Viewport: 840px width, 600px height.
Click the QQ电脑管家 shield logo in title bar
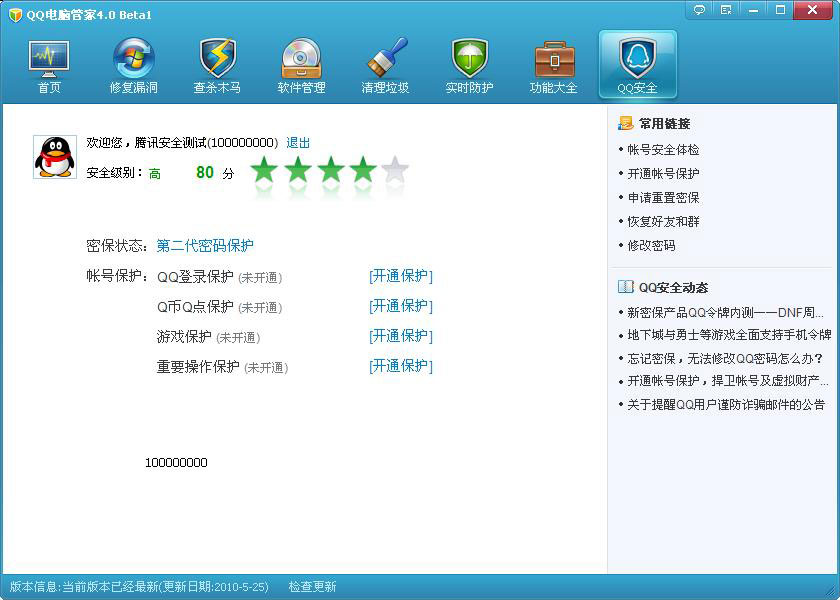[x=15, y=14]
